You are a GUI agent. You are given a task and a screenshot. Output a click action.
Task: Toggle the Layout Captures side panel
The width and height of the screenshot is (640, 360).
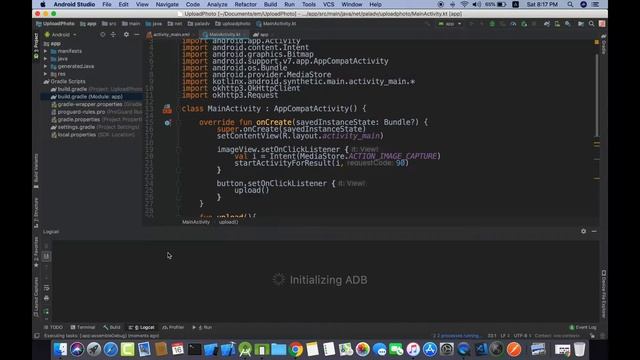tap(36, 297)
